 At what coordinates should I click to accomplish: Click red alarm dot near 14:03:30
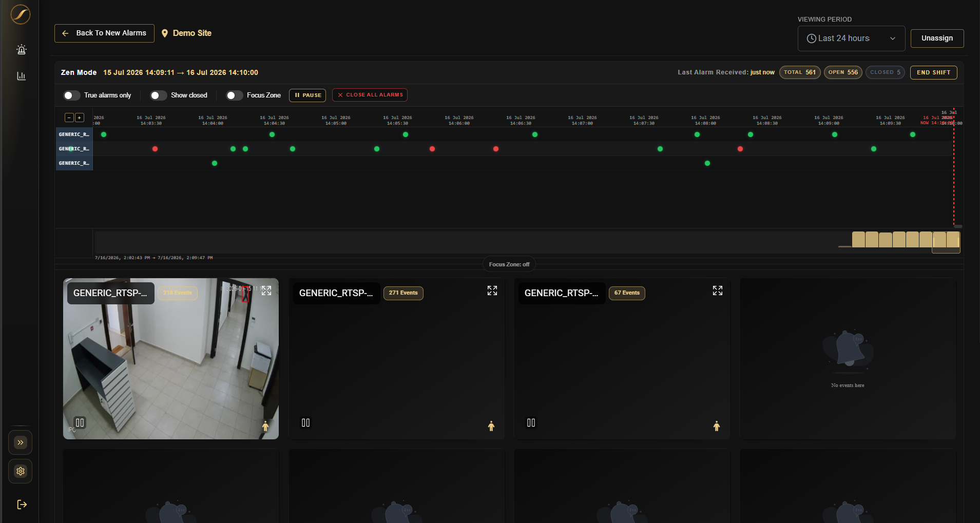click(155, 149)
